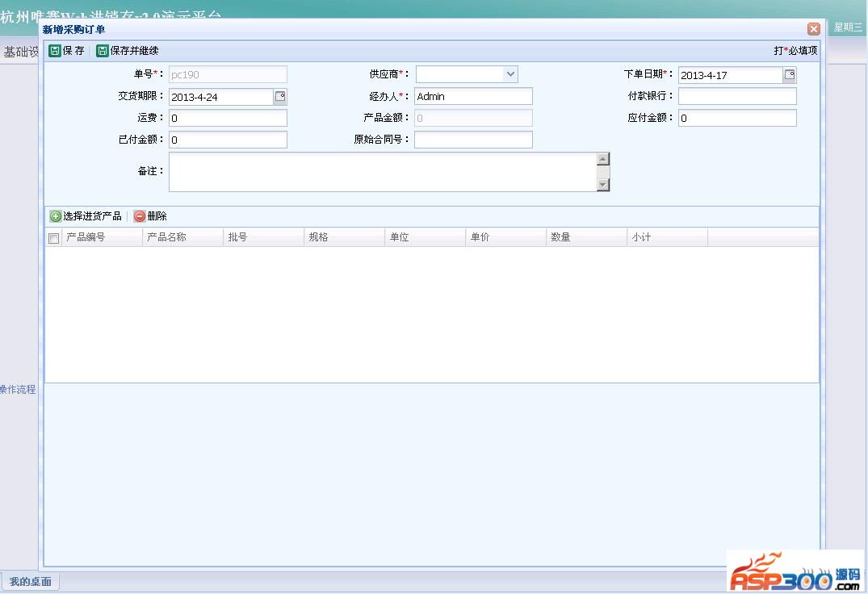Close the 新增采购订单 dialog
This screenshot has height=594, width=868.
point(813,29)
